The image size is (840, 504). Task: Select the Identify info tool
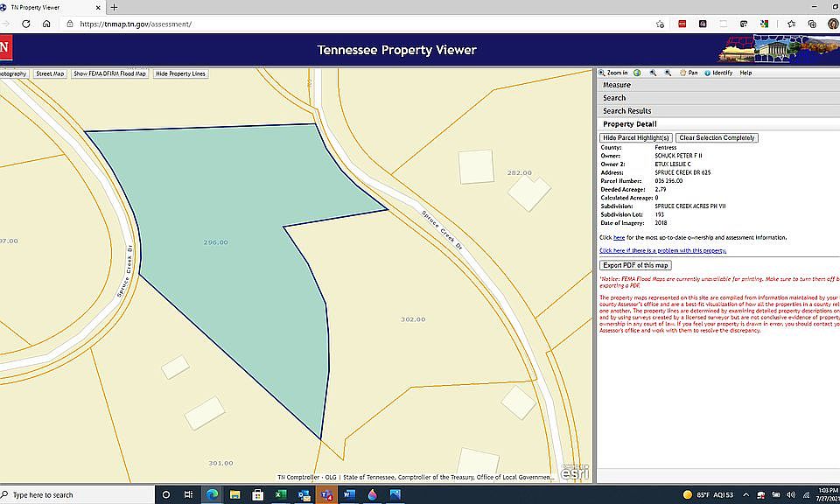point(718,73)
